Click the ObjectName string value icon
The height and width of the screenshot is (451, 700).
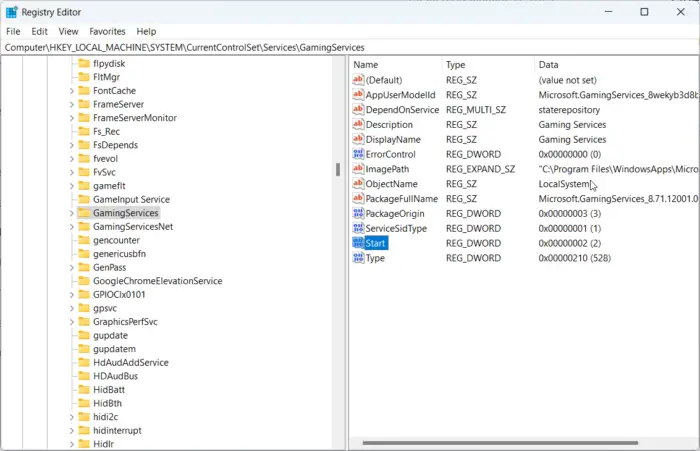pyautogui.click(x=358, y=184)
